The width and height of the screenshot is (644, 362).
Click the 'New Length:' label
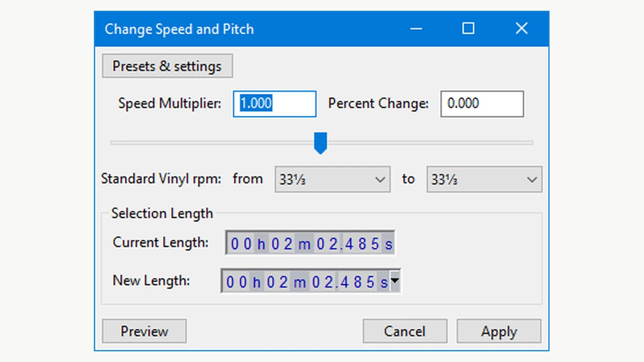[151, 280]
